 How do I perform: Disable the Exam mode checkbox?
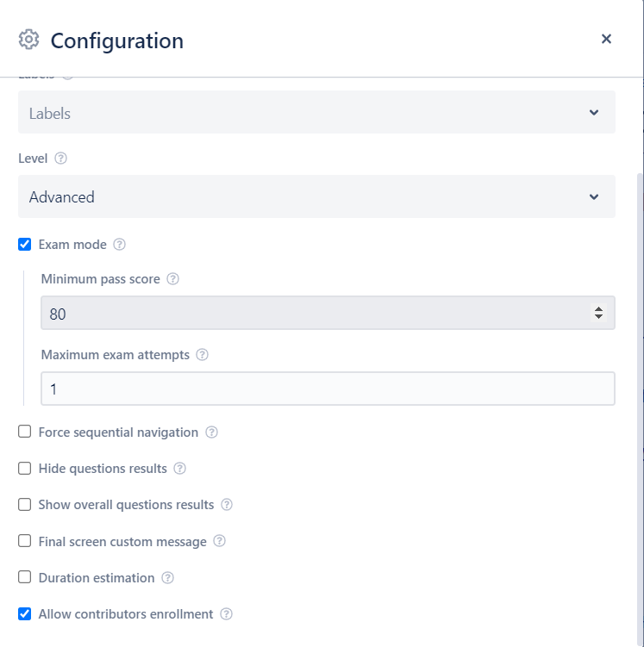[25, 245]
